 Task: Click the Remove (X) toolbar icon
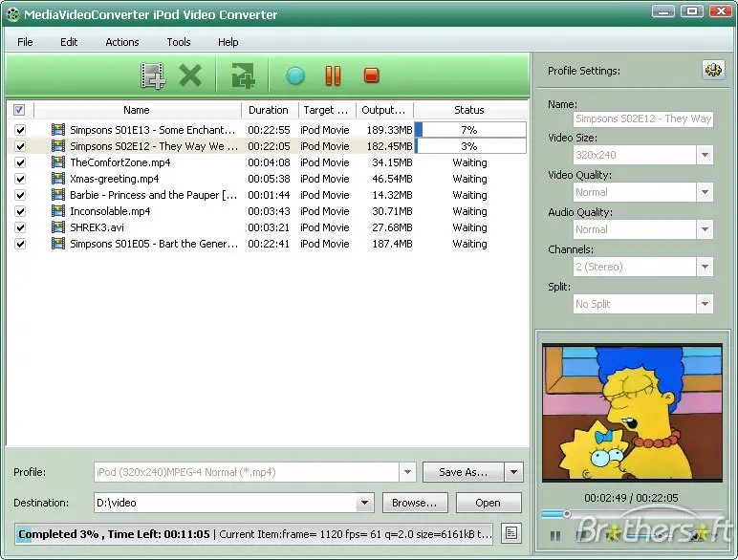(x=191, y=75)
